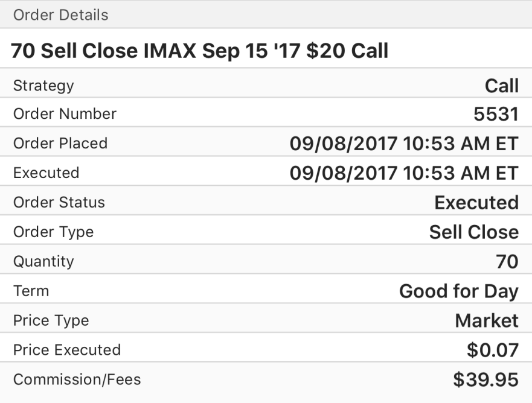Click the Strategy row label
Image resolution: width=532 pixels, height=403 pixels.
tap(43, 86)
